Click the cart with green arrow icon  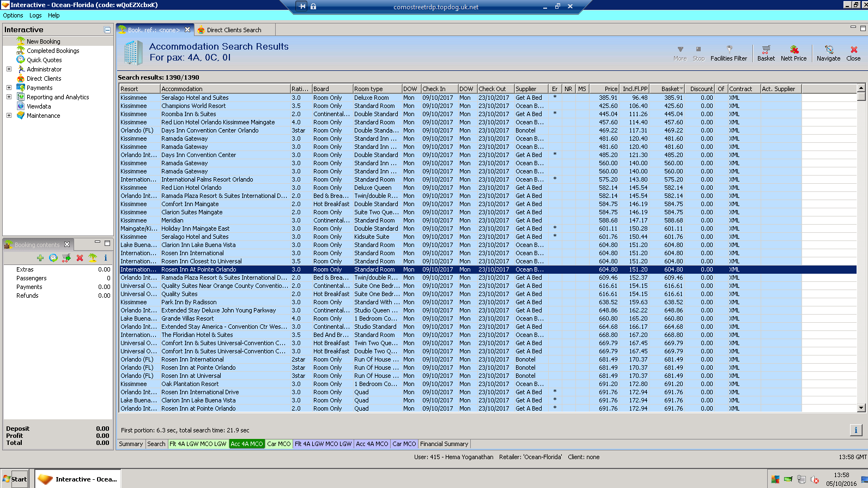pyautogui.click(x=66, y=258)
